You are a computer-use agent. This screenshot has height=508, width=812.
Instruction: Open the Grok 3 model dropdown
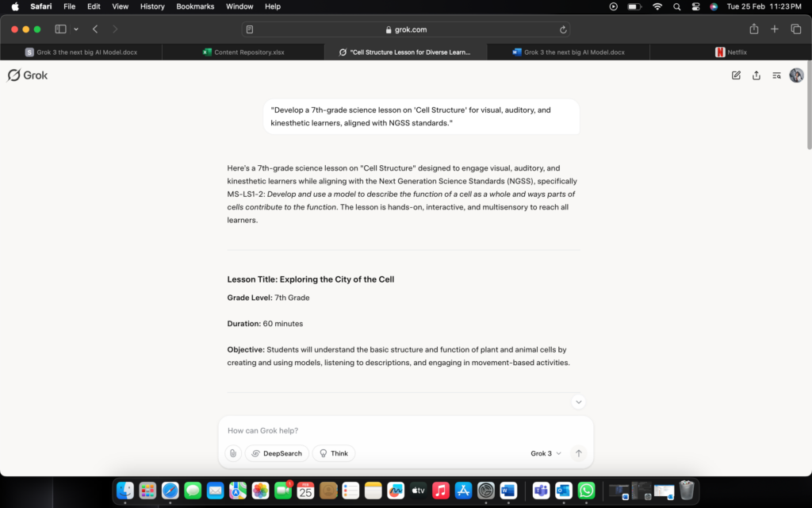coord(546,453)
